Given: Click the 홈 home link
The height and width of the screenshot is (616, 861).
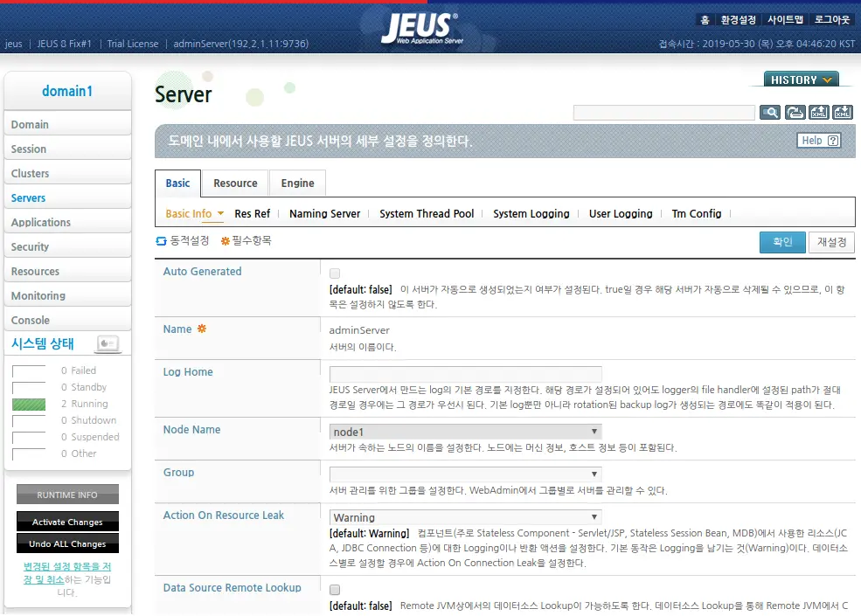Looking at the screenshot, I should point(705,20).
